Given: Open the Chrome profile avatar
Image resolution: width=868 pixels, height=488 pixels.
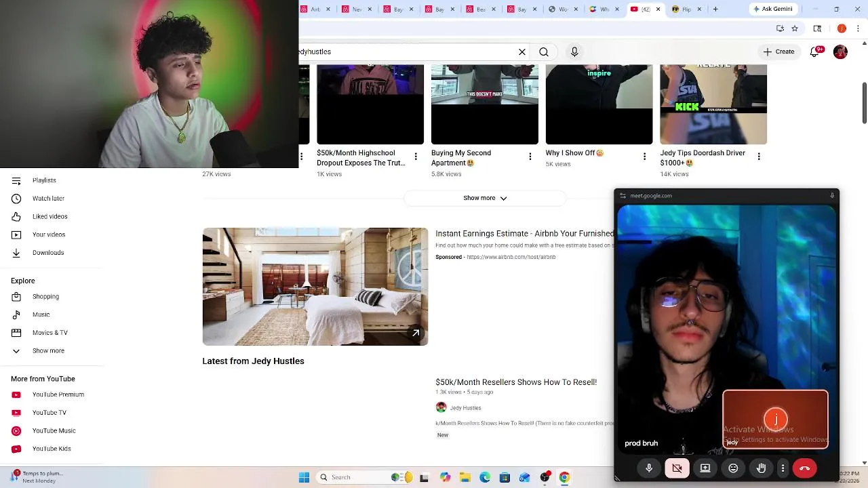Looking at the screenshot, I should pos(842,28).
